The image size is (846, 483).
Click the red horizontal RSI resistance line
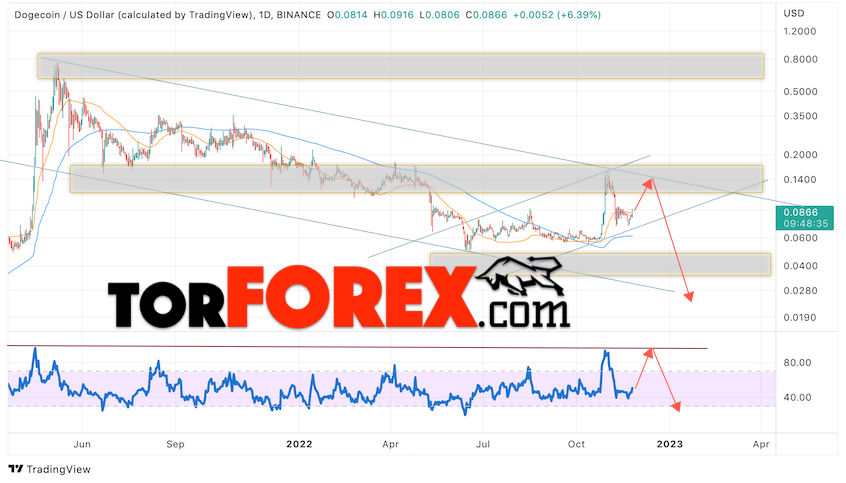pyautogui.click(x=357, y=347)
